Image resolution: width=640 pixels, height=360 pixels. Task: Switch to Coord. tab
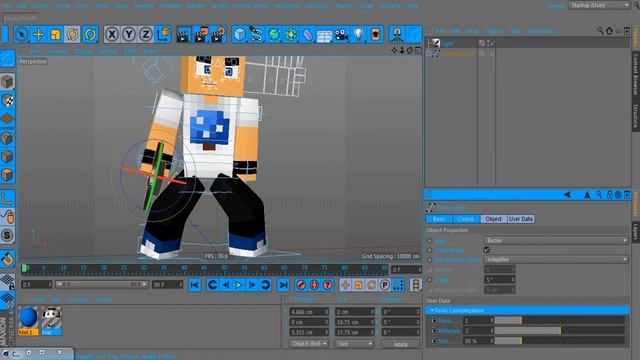[466, 219]
